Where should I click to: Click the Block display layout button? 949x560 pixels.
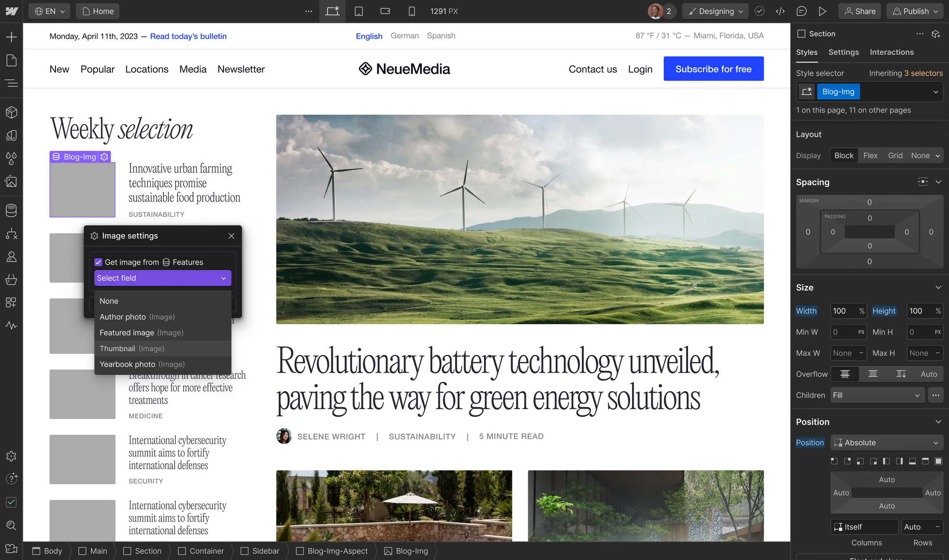tap(844, 156)
